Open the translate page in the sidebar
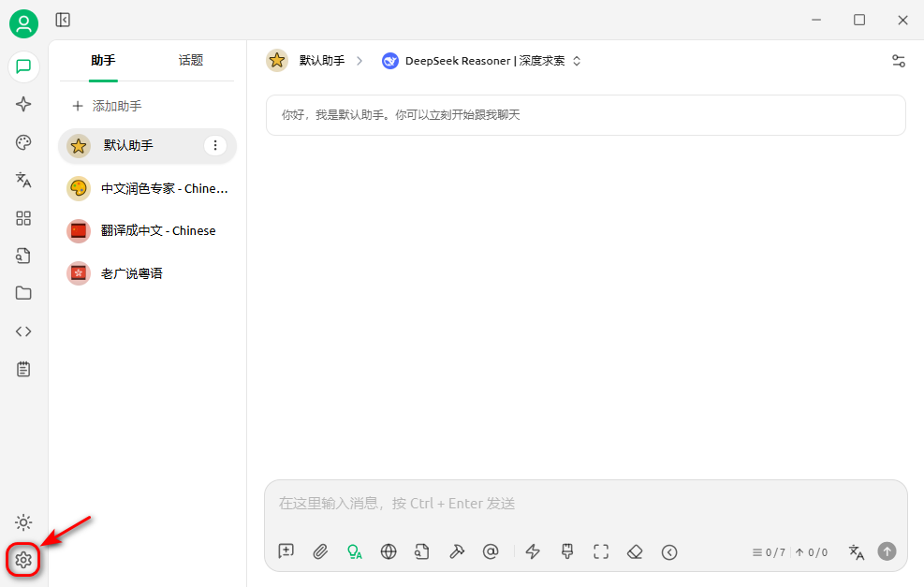This screenshot has width=924, height=587. [x=23, y=180]
